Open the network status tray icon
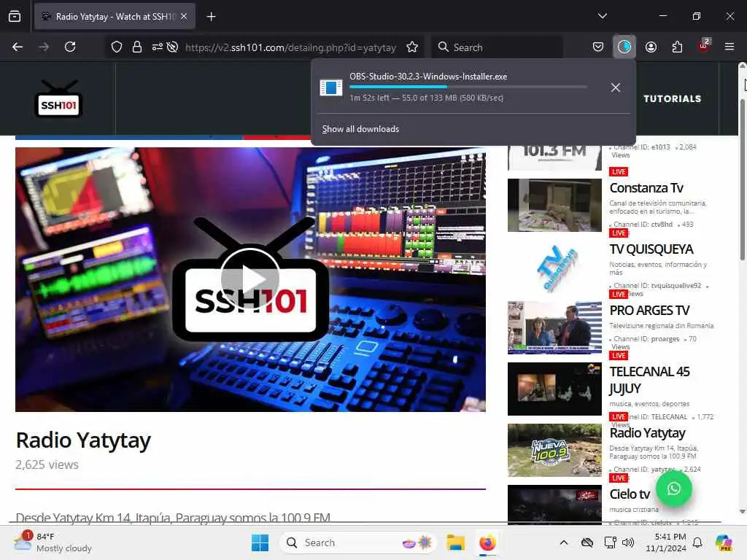This screenshot has width=747, height=560. click(x=610, y=542)
